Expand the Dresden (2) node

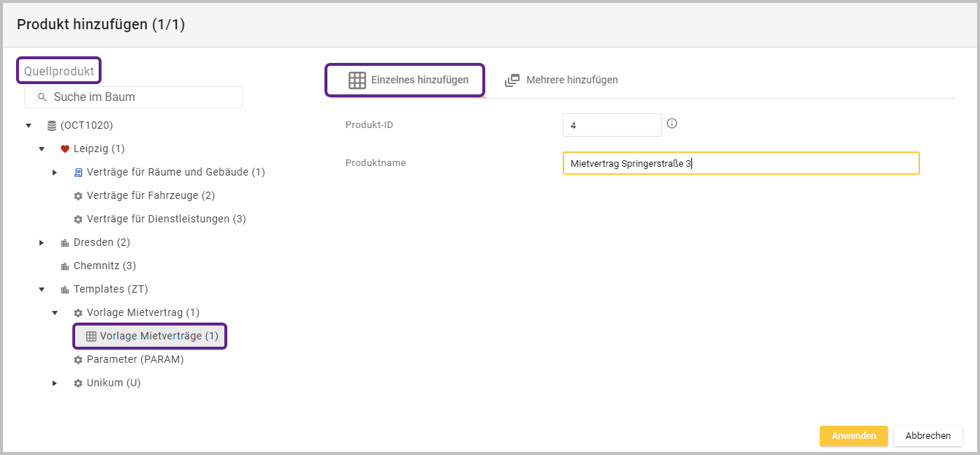coord(42,243)
